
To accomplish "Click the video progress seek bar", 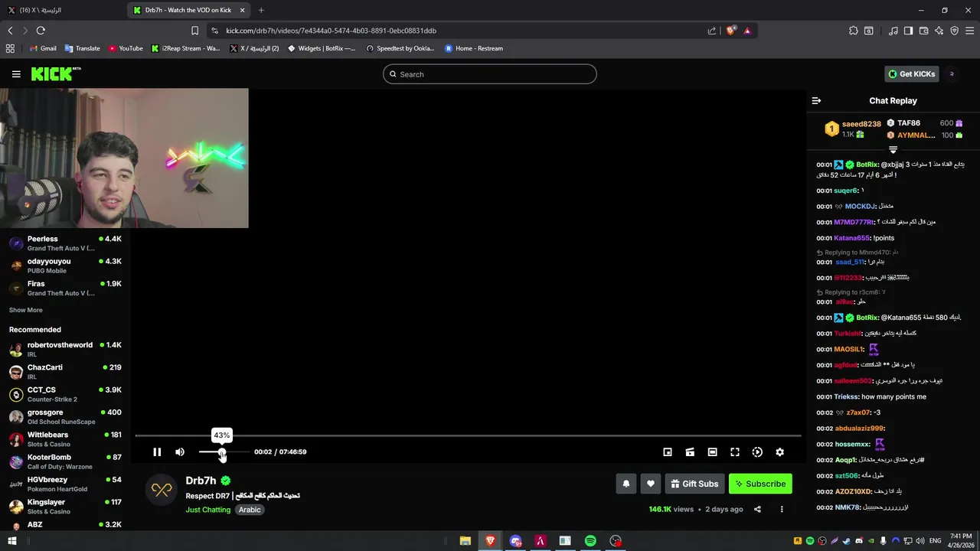I will coord(468,435).
